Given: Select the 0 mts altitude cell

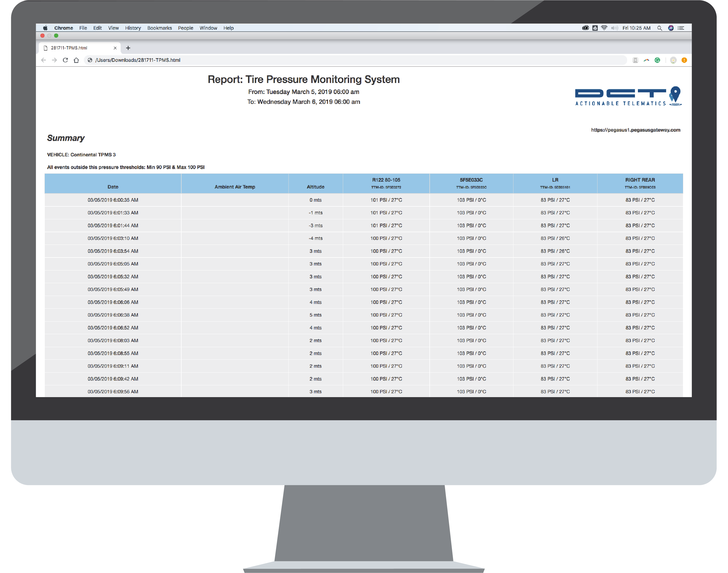Looking at the screenshot, I should pyautogui.click(x=316, y=200).
